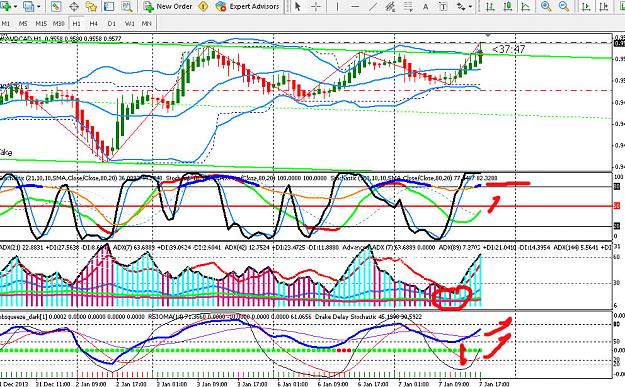Select the text 'A' tool

425,6
